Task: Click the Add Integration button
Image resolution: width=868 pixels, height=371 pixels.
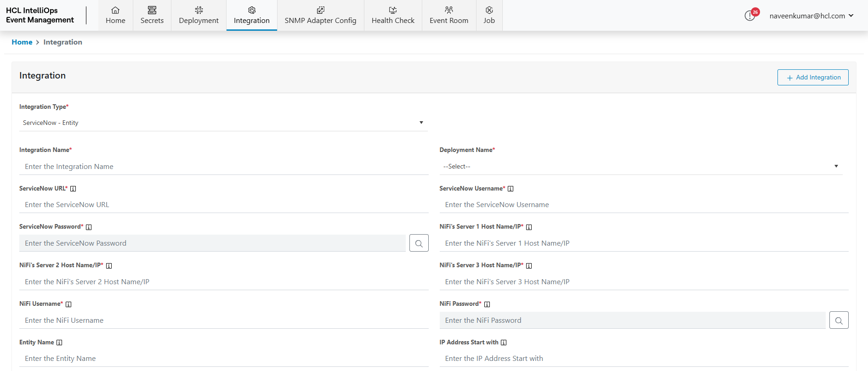Action: click(813, 78)
